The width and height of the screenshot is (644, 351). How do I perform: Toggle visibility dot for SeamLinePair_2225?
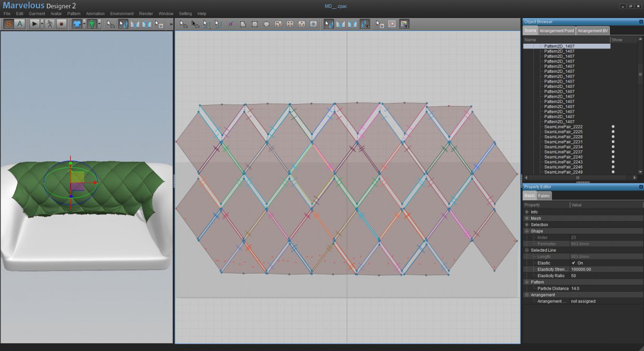[x=613, y=132]
